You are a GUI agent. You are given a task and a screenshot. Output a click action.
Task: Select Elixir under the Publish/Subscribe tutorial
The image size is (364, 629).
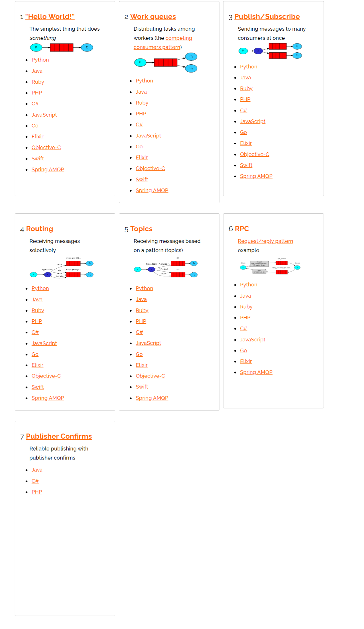coord(246,143)
